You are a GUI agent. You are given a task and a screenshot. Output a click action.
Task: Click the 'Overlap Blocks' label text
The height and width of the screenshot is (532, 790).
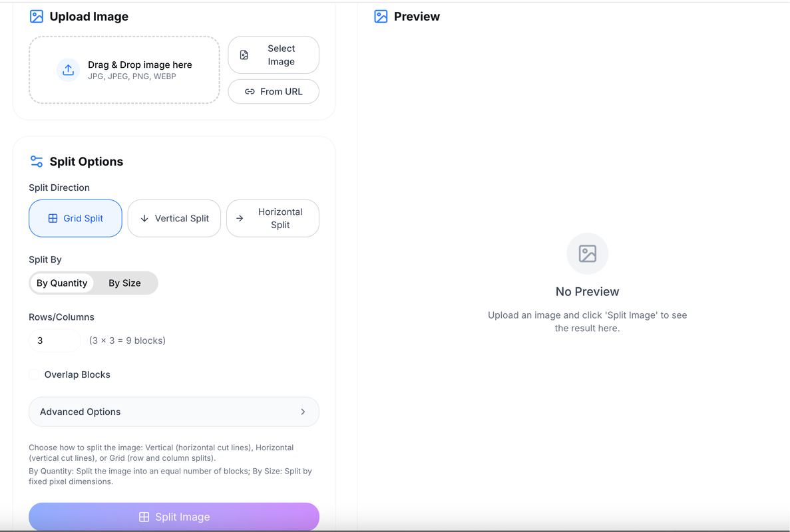[77, 374]
